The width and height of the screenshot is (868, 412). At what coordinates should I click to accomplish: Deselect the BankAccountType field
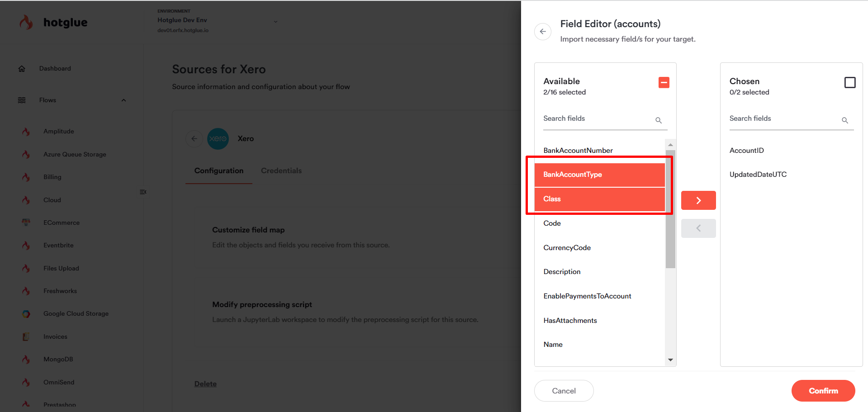[x=600, y=175]
